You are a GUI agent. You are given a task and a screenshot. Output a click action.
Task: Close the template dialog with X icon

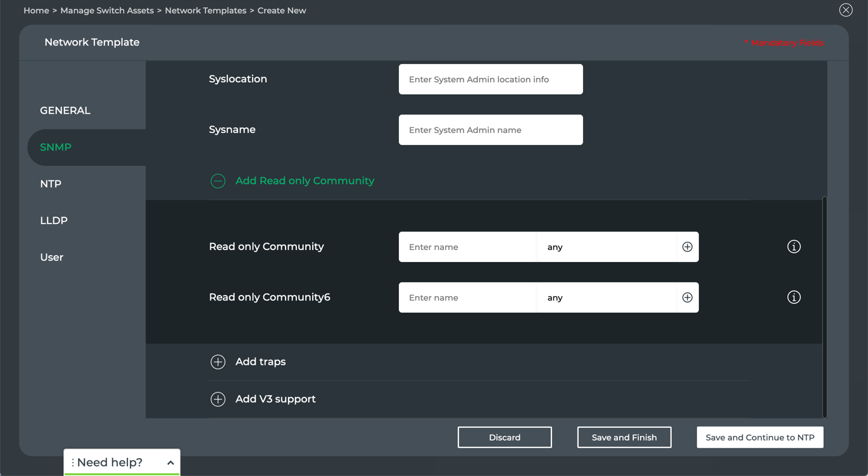(x=846, y=9)
